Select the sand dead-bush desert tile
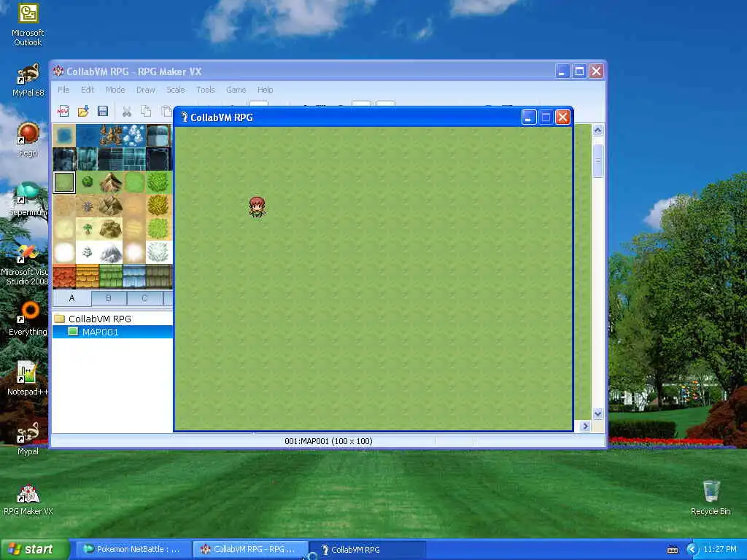 [88, 206]
